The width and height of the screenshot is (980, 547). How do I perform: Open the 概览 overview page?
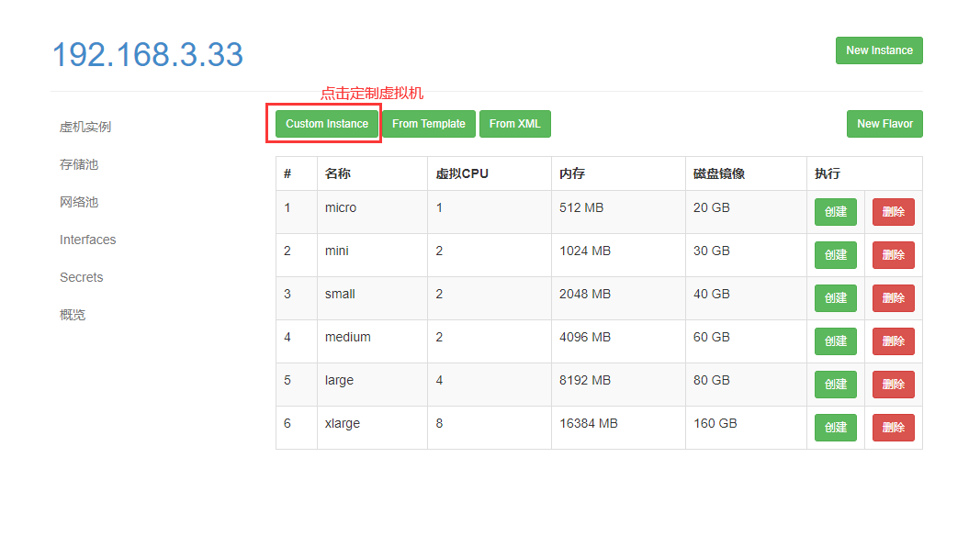pyautogui.click(x=73, y=315)
